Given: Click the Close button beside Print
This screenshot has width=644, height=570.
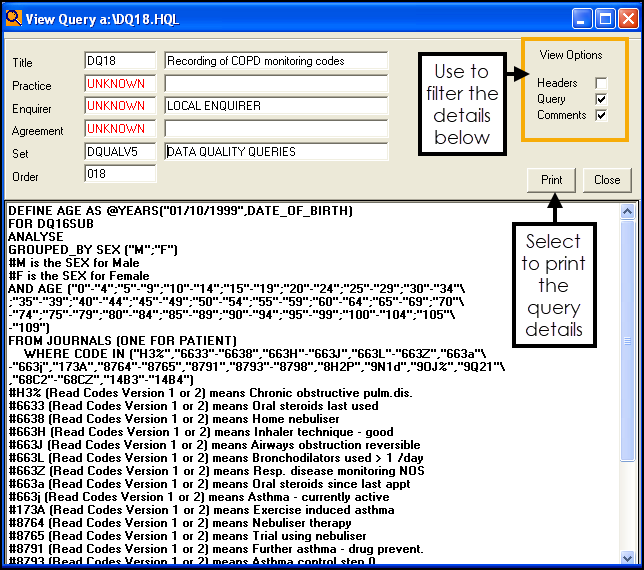Looking at the screenshot, I should coord(607,180).
